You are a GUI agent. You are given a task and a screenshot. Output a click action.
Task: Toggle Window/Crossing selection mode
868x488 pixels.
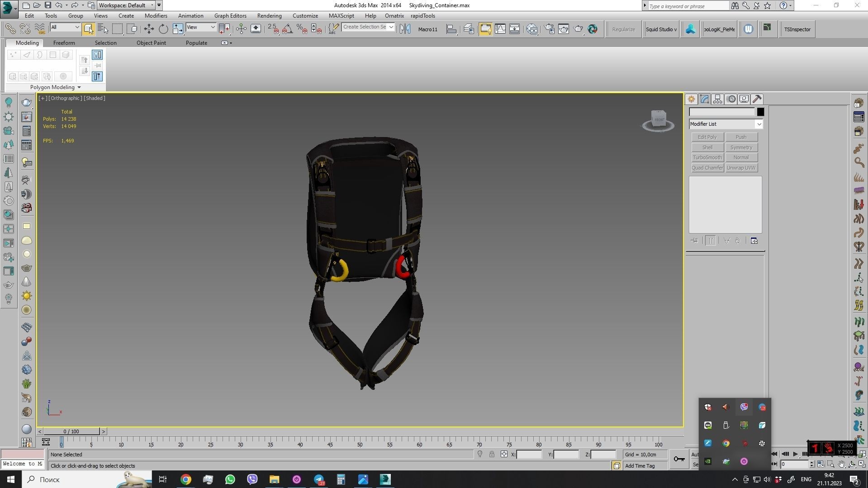(x=132, y=29)
